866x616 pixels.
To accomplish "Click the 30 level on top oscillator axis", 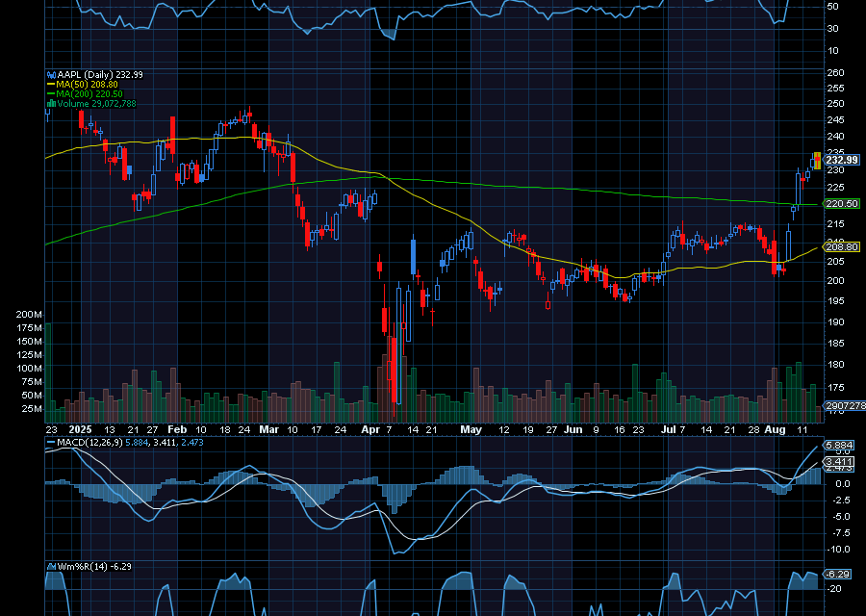I will coord(832,28).
